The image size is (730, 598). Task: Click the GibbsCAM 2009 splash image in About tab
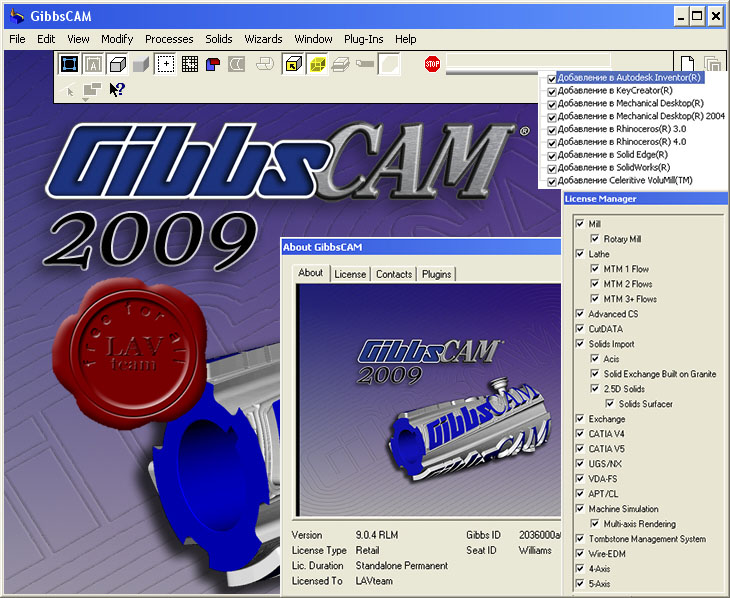point(429,400)
